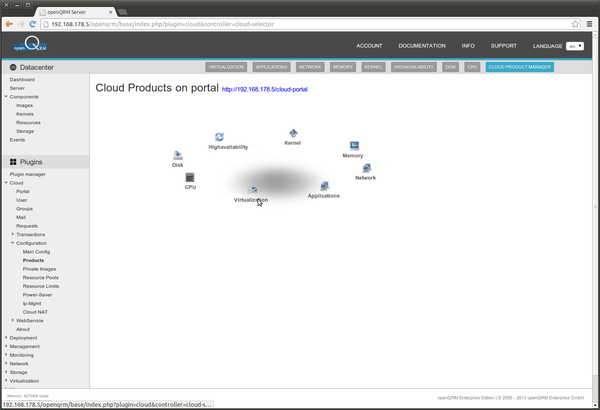This screenshot has height=410, width=600.
Task: Switch to the Memory tab
Action: click(x=343, y=67)
